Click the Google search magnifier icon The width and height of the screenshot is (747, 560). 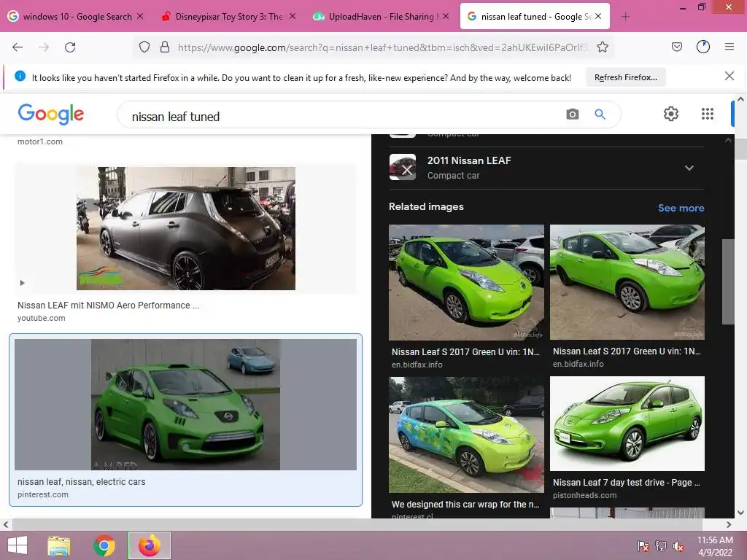(600, 114)
